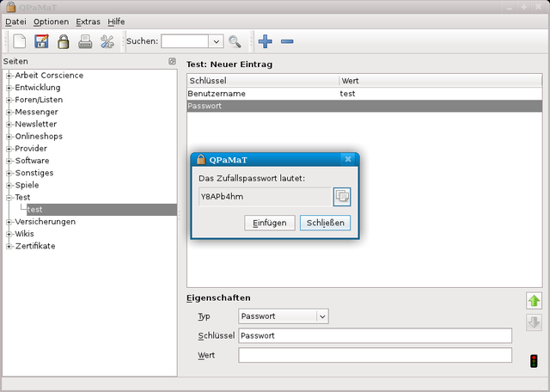Expand the Provider tree node

[9, 149]
